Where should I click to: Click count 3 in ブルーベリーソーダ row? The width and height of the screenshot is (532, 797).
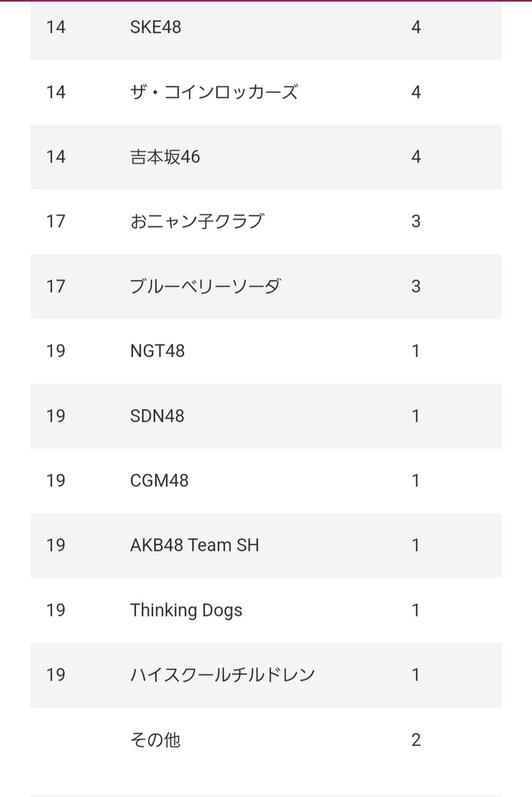tap(416, 286)
